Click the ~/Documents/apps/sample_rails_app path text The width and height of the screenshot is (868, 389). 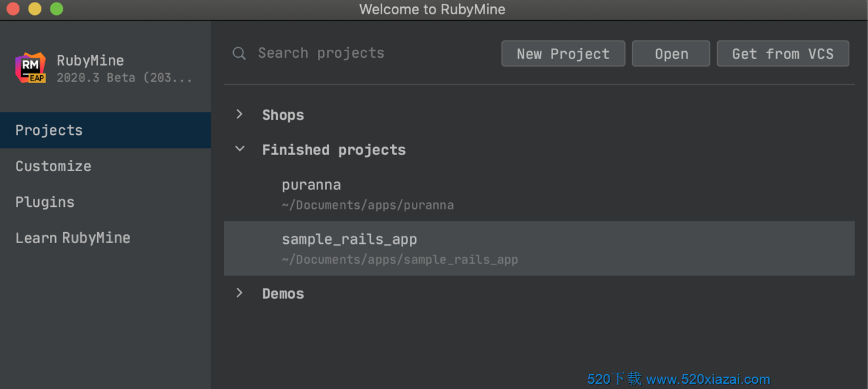point(400,260)
